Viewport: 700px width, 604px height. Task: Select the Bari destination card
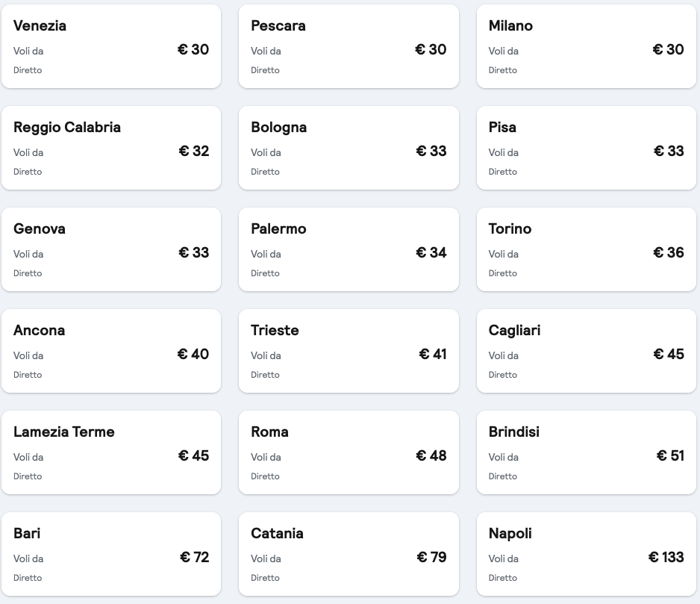tap(111, 553)
